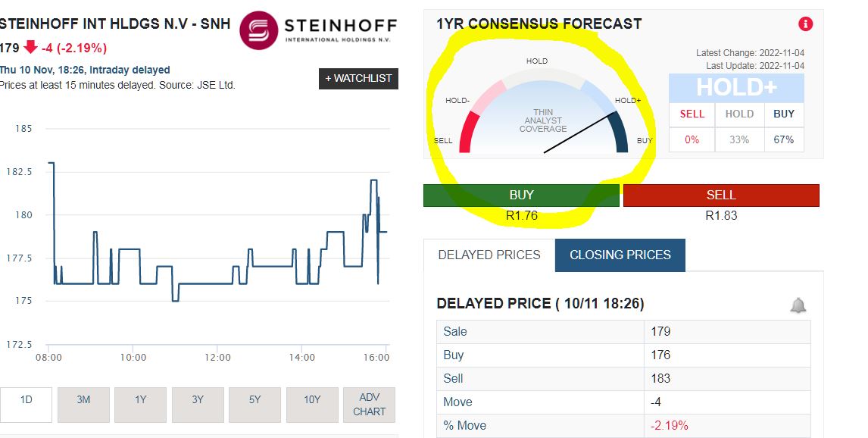Add the stock via + WATCHLIST button
The image size is (868, 438).
(x=358, y=78)
